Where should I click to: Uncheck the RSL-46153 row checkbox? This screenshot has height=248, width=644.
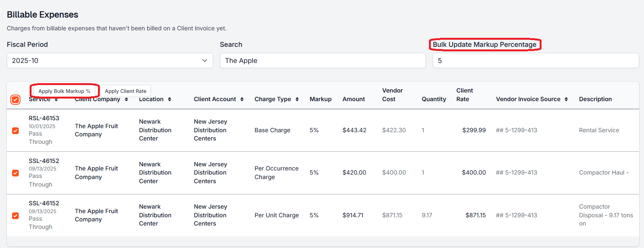(x=15, y=130)
